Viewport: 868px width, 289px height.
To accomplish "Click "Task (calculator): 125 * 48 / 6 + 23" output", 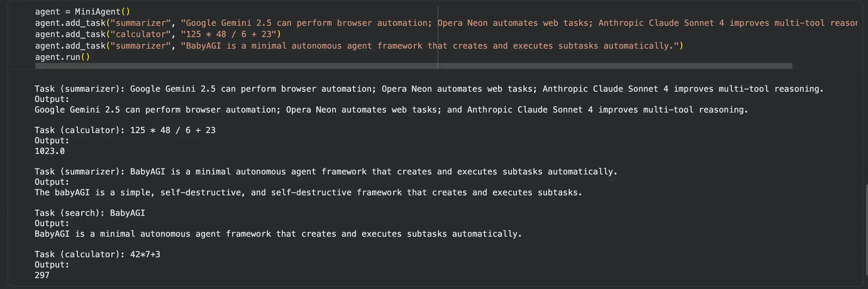I will point(125,130).
